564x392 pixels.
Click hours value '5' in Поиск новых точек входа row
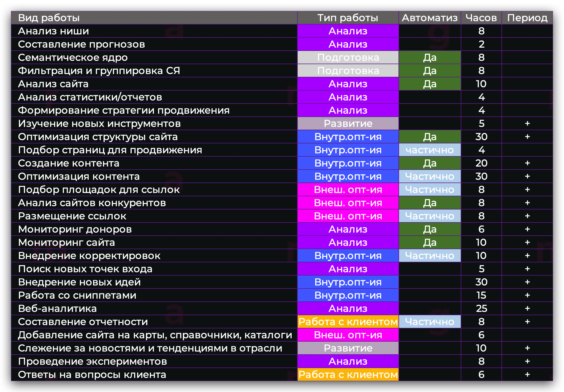(481, 269)
